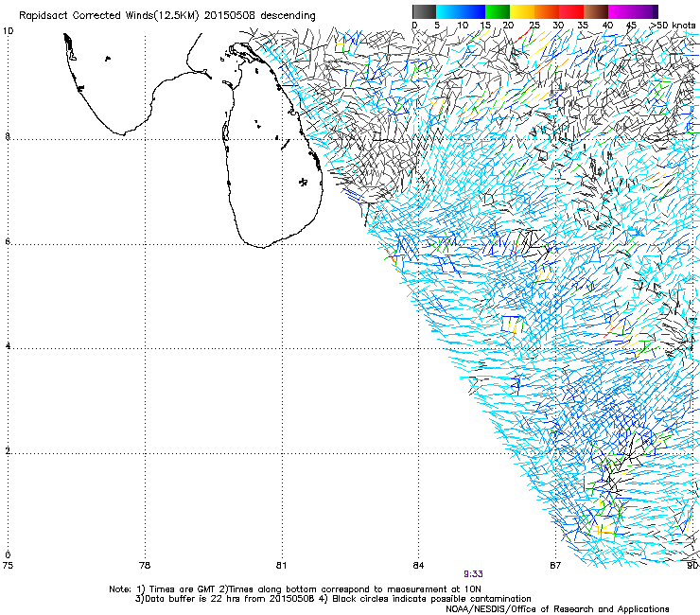Click latitude axis label '2'
This screenshot has width=700, height=615.
pos(8,451)
